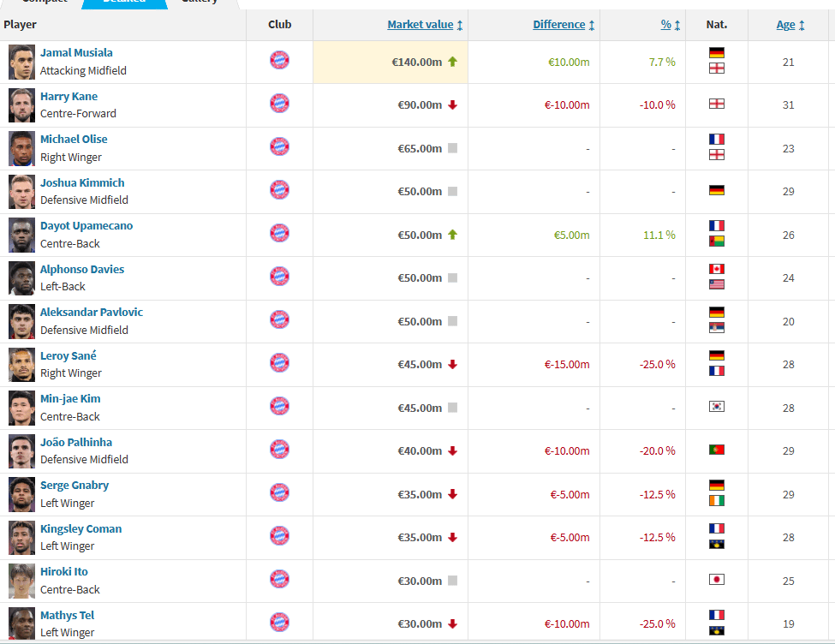Click Canada flag in Alphonso Davies row

pos(717,269)
